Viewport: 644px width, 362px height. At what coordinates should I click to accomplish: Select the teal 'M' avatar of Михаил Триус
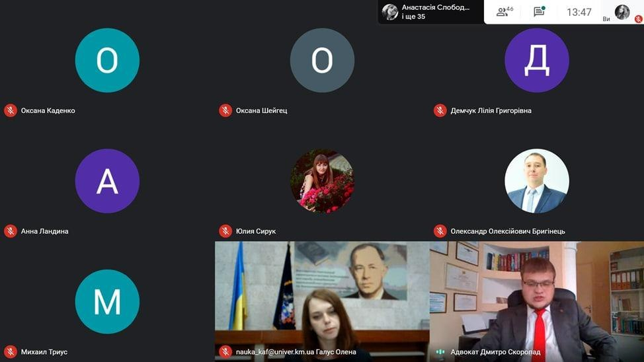tap(107, 301)
